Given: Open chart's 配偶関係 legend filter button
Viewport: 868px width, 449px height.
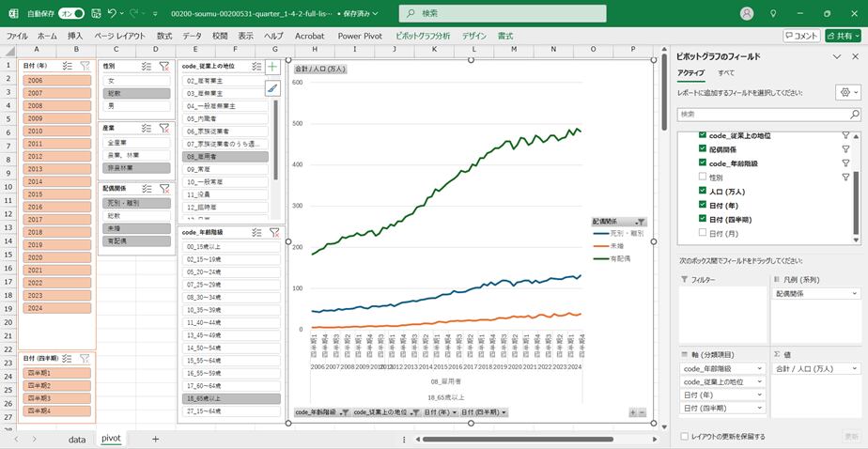Looking at the screenshot, I should point(618,222).
